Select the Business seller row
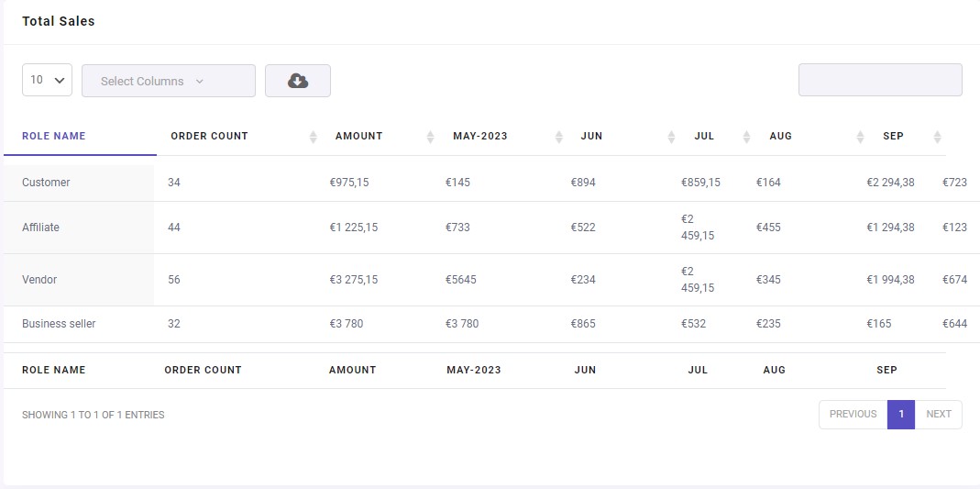This screenshot has height=489, width=980. tap(491, 324)
